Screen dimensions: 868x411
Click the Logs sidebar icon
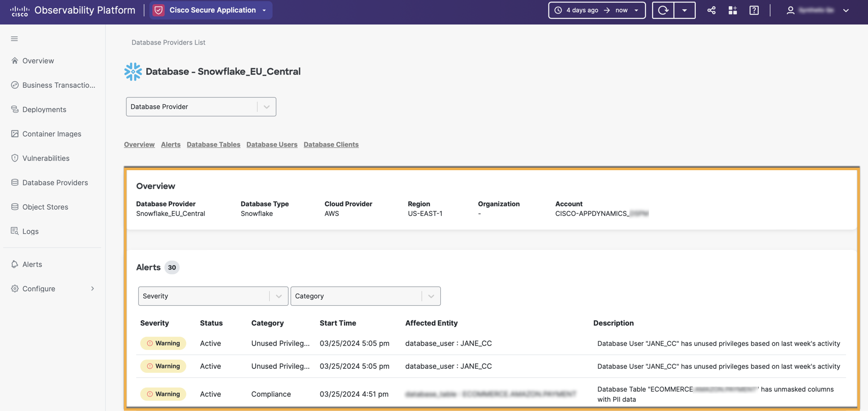[15, 231]
